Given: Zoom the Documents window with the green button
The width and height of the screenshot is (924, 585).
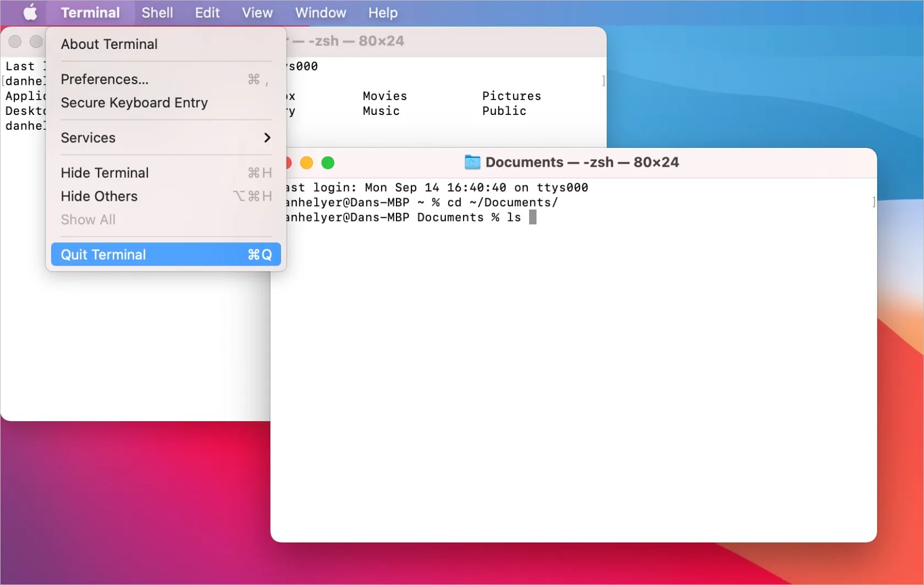Looking at the screenshot, I should [x=328, y=163].
